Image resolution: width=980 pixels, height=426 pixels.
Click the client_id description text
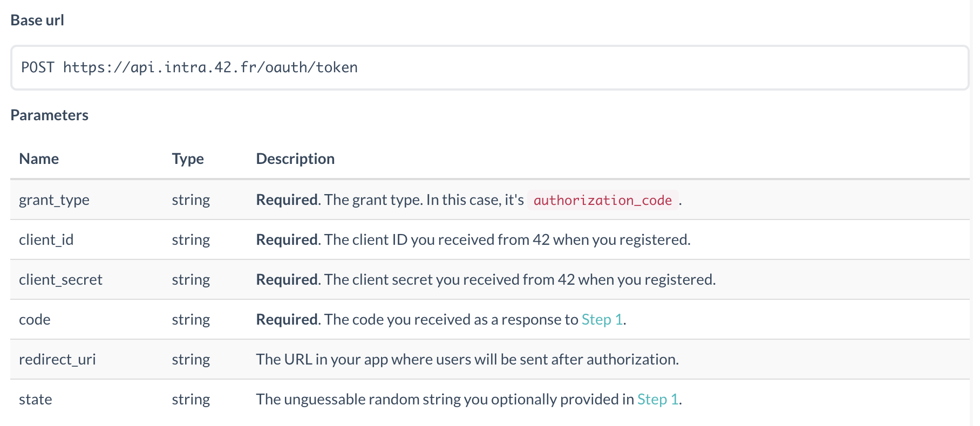click(473, 240)
